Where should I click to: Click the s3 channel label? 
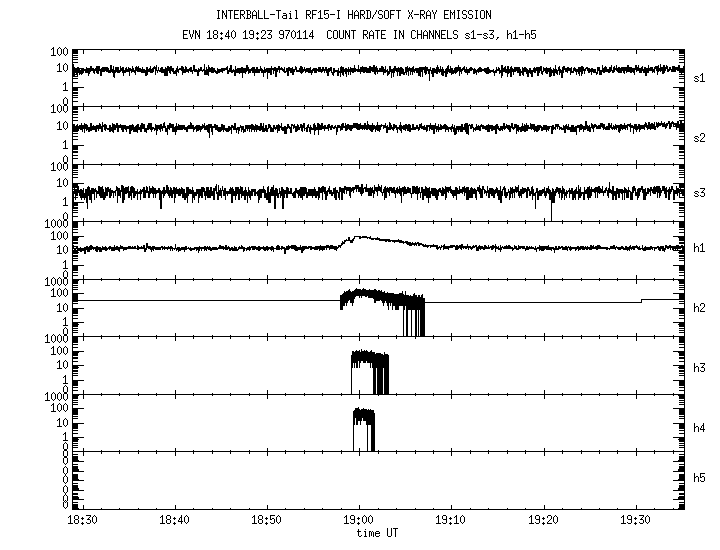[700, 192]
